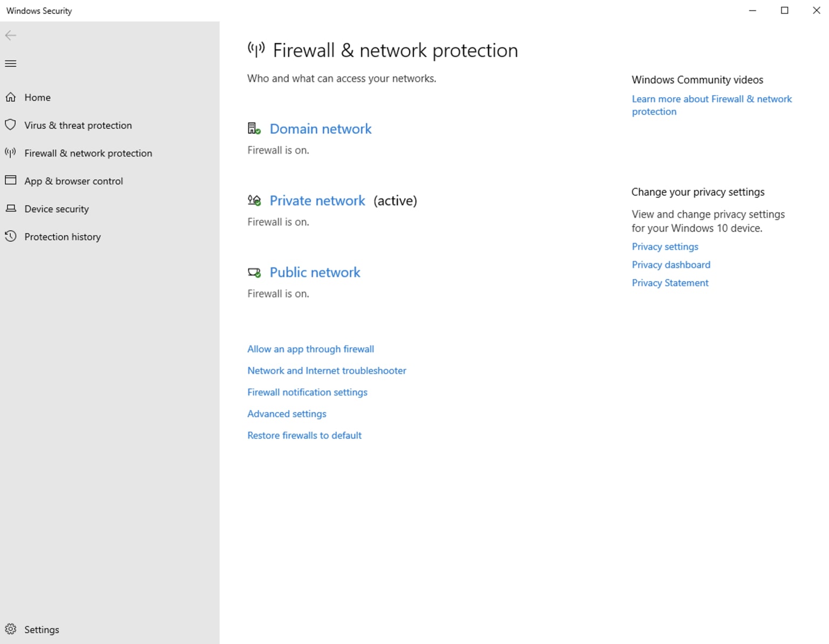Click the 'Firewall & network protection' page heading
Screen dimensions: 829x644
point(395,50)
